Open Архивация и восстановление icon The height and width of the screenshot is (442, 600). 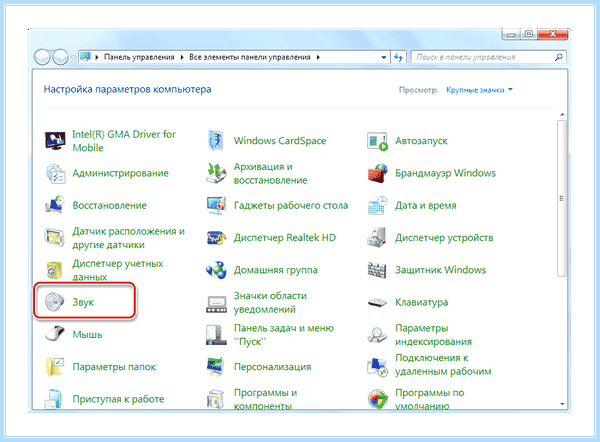tap(216, 173)
